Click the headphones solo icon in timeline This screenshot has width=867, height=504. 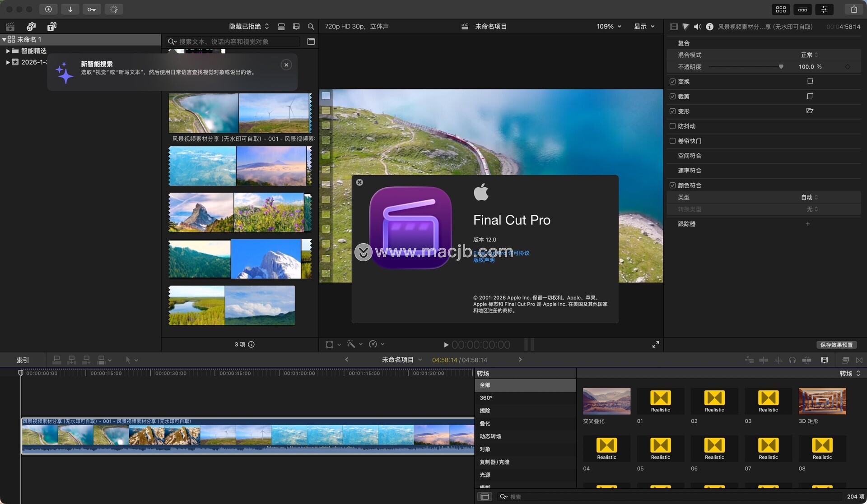click(792, 360)
